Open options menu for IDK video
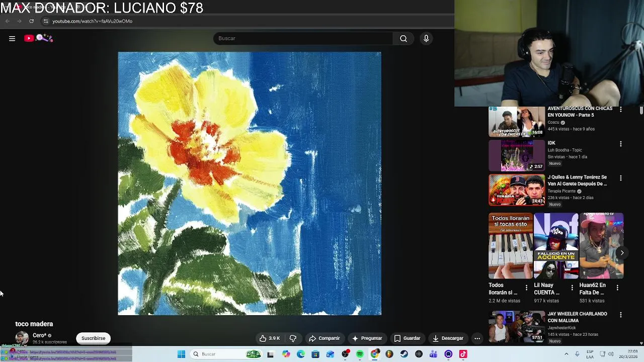 pos(621,144)
